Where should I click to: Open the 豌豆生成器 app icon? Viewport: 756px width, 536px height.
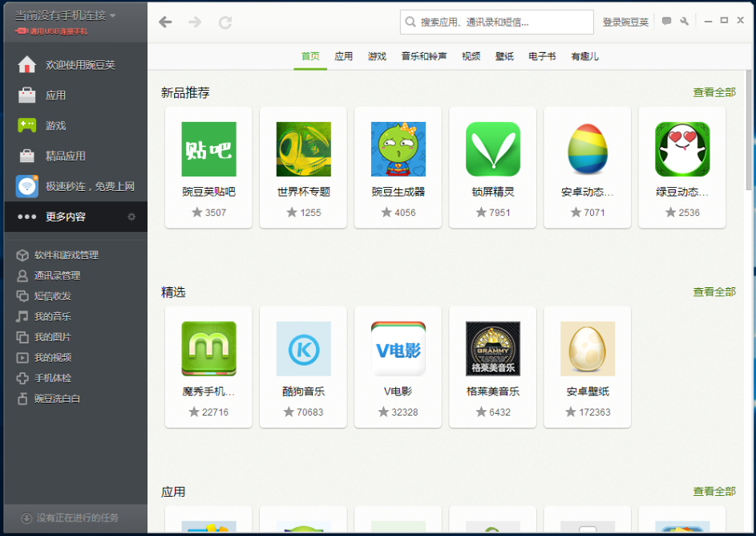click(x=398, y=149)
